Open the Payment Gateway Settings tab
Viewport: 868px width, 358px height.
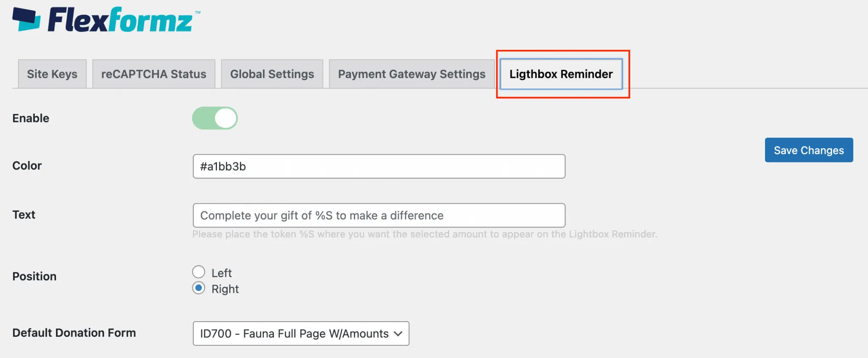coord(411,74)
